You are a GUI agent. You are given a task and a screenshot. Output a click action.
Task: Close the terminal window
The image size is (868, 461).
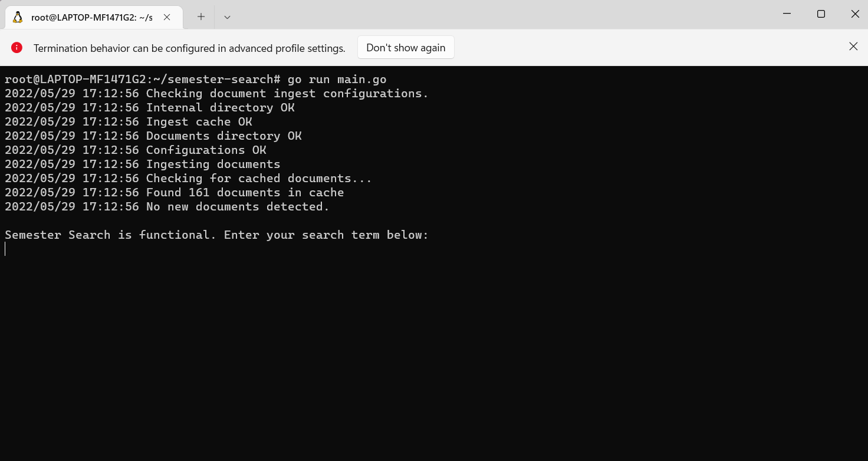click(x=855, y=14)
